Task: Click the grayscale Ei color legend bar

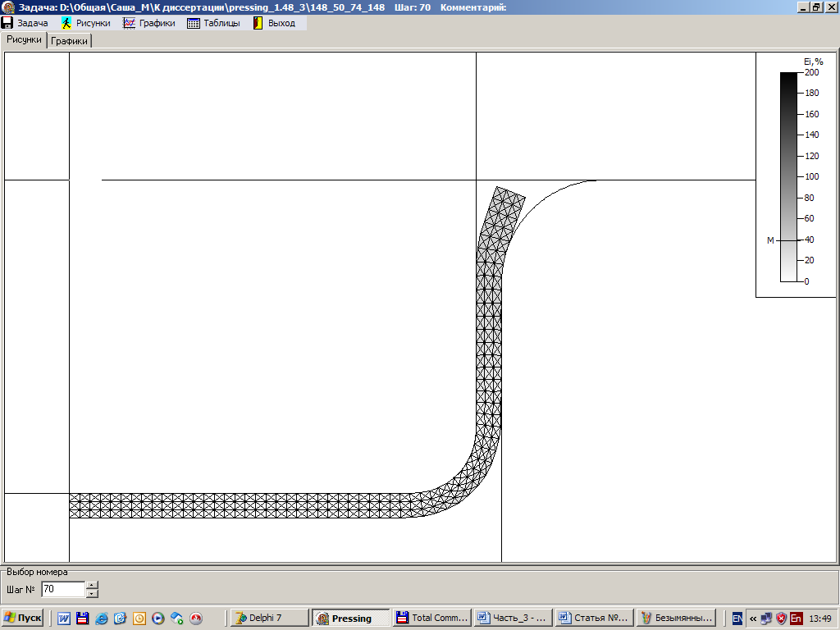Action: [x=788, y=176]
